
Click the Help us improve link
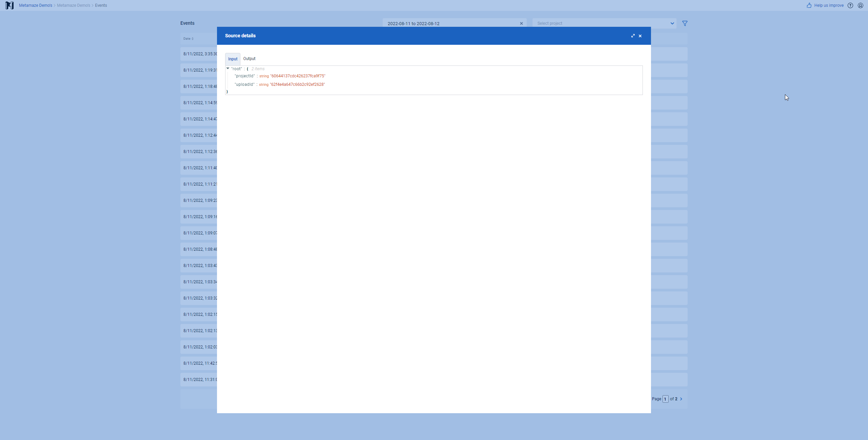829,5
